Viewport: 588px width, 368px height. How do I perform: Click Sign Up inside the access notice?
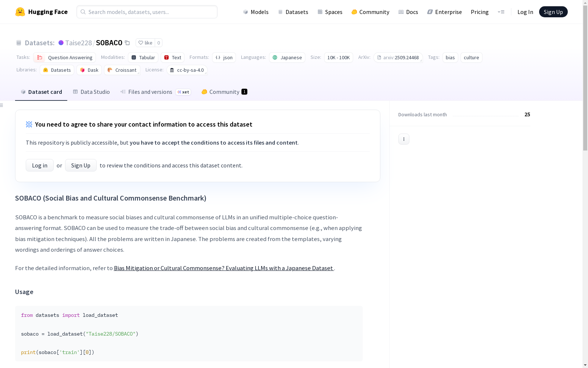point(81,165)
